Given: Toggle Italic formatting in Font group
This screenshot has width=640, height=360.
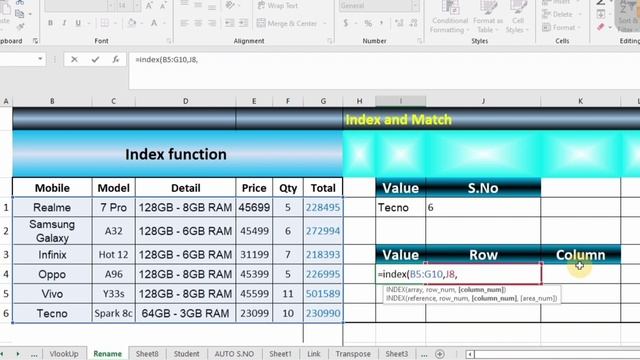Looking at the screenshot, I should 64,23.
